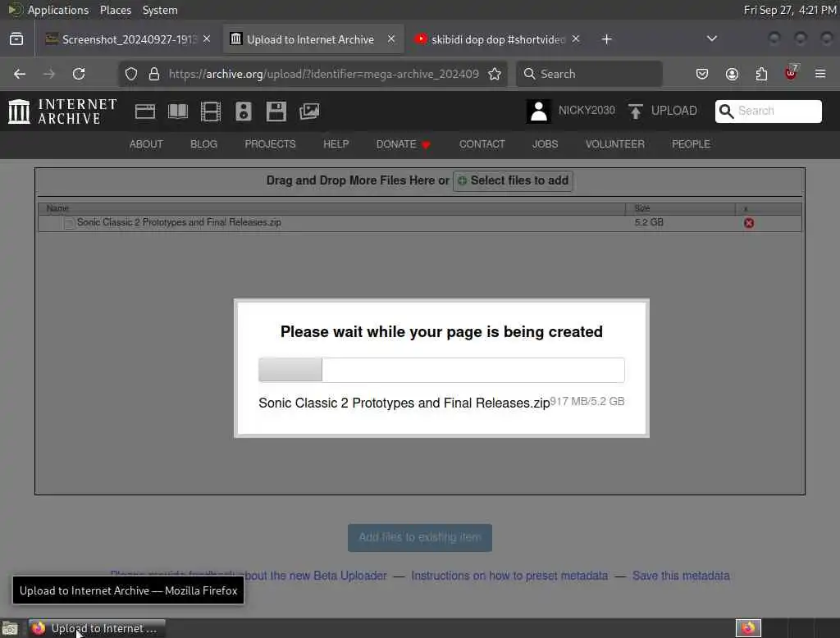Click Add files to existing item button
Screen dimensions: 840x638
point(419,537)
